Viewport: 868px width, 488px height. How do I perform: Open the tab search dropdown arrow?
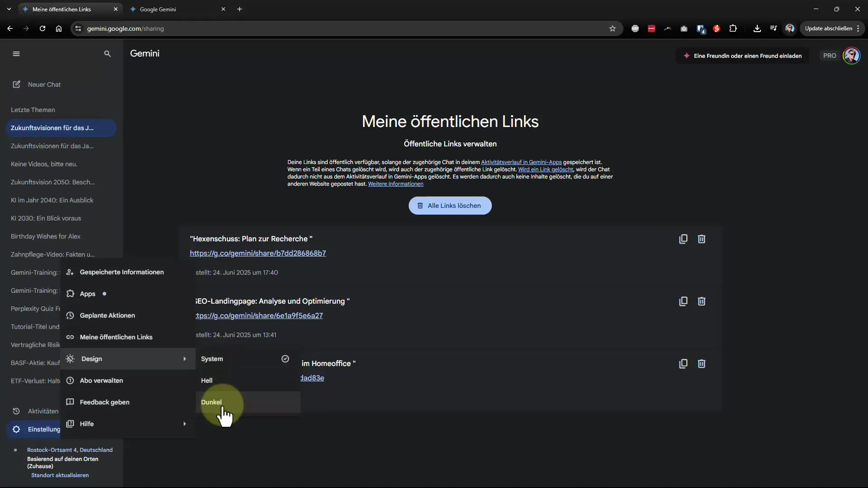pyautogui.click(x=9, y=9)
